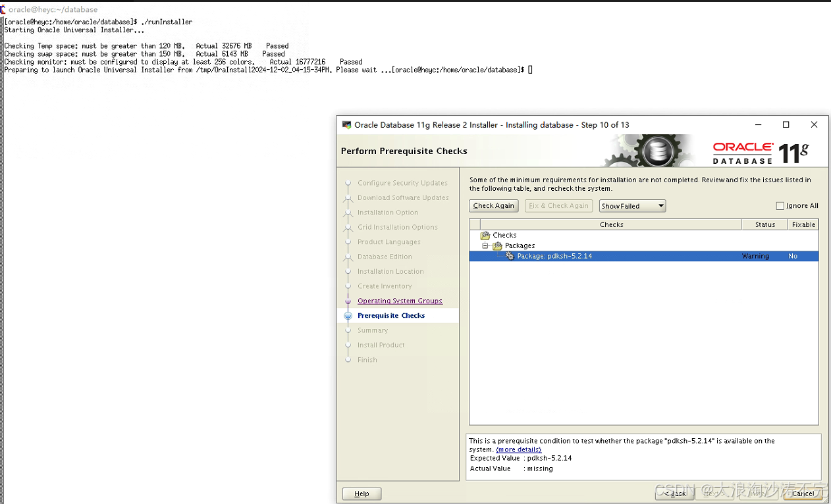Image resolution: width=831 pixels, height=504 pixels.
Task: Click the Operating System Groups step bullet
Action: pos(348,301)
